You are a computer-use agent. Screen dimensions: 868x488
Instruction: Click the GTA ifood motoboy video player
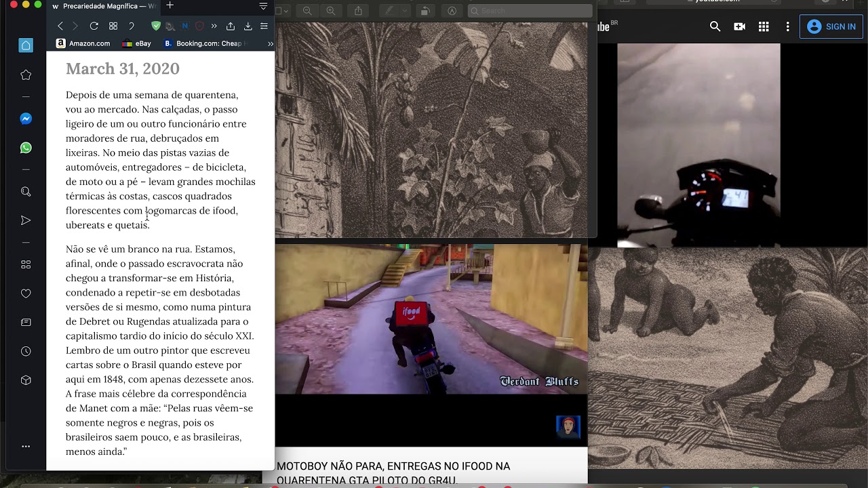[431, 319]
